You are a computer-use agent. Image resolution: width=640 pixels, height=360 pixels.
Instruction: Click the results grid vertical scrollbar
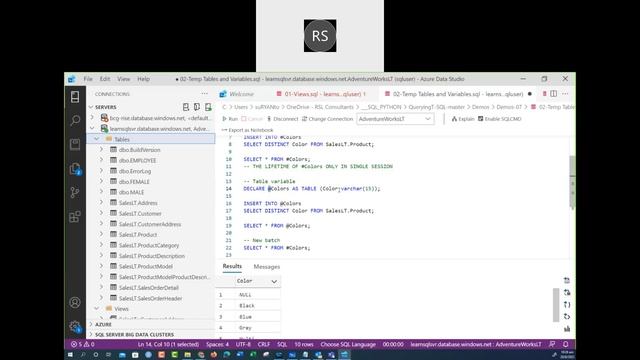tap(556, 304)
